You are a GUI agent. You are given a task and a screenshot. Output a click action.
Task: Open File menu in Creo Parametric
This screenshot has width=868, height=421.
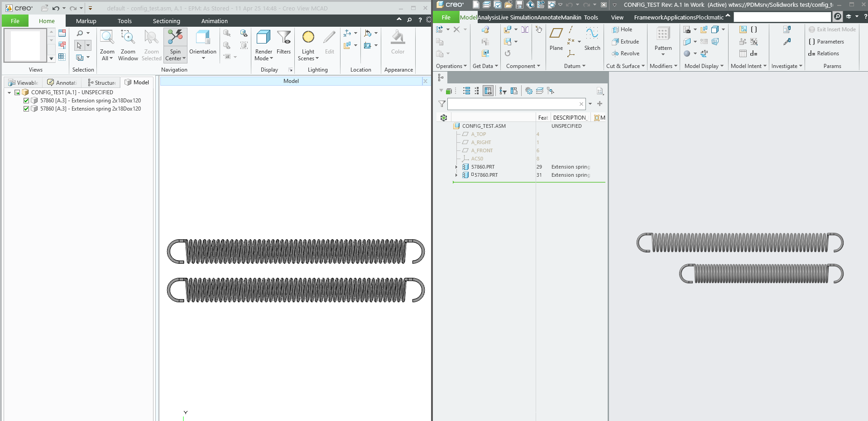[446, 18]
